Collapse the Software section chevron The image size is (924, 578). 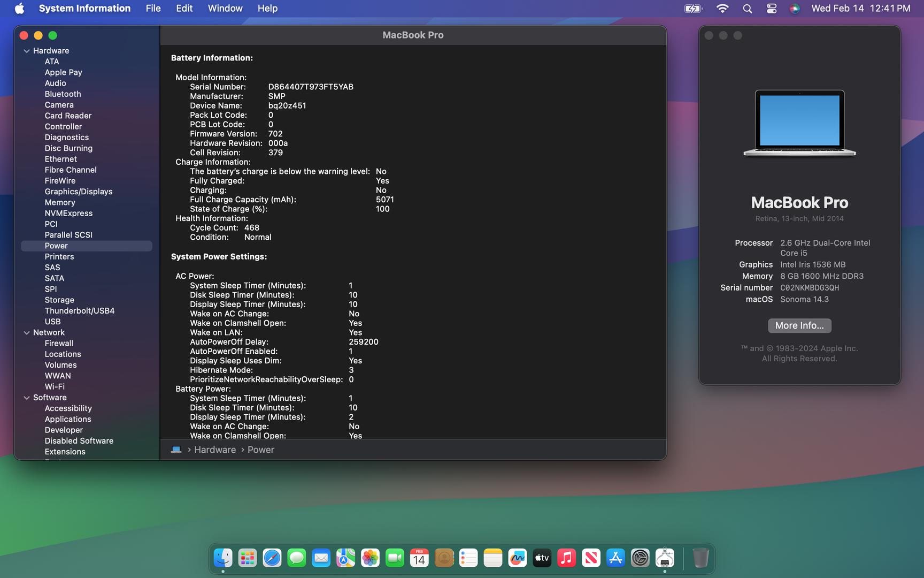pyautogui.click(x=27, y=398)
